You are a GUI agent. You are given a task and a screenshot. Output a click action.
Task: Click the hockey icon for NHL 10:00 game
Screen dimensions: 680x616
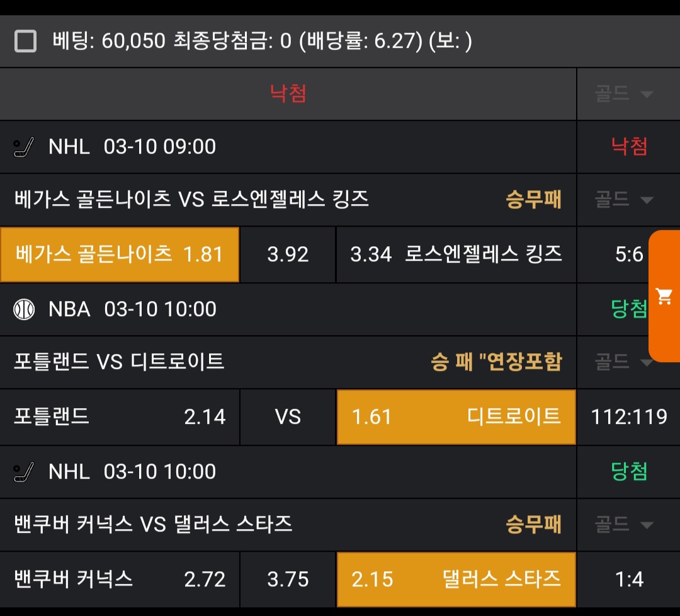pos(24,472)
